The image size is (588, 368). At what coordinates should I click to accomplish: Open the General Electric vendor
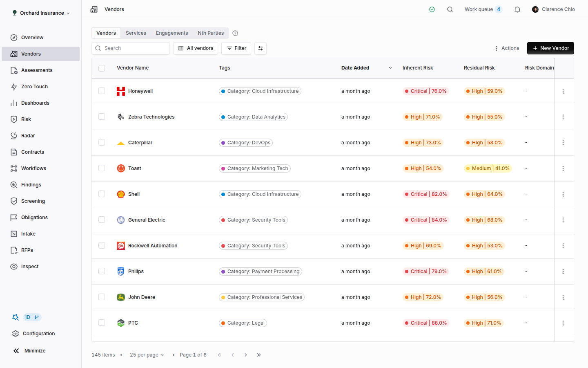click(147, 220)
